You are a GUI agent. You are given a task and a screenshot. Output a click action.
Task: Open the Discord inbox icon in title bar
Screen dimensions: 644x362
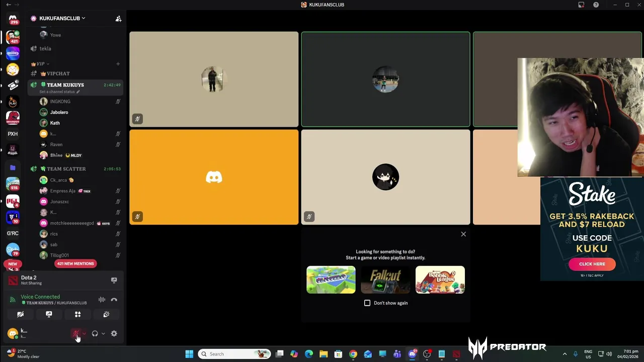[x=581, y=5]
